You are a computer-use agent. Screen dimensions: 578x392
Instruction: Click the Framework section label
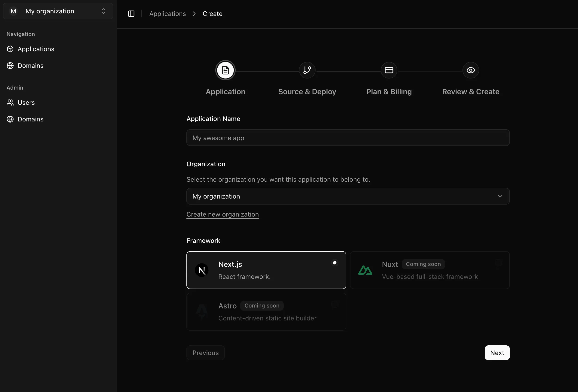(203, 241)
